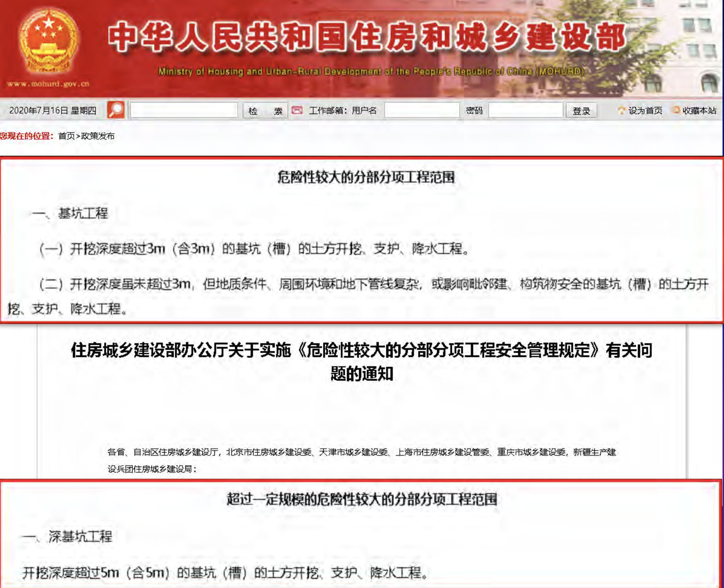Viewport: 724px width, 588px height.
Task: Click the 工作邮箱 label
Action: tap(328, 111)
